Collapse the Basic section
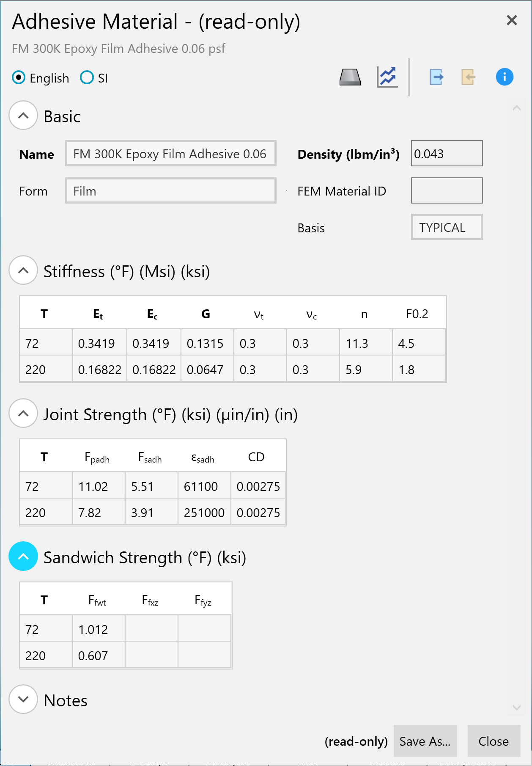The width and height of the screenshot is (532, 766). point(23,116)
